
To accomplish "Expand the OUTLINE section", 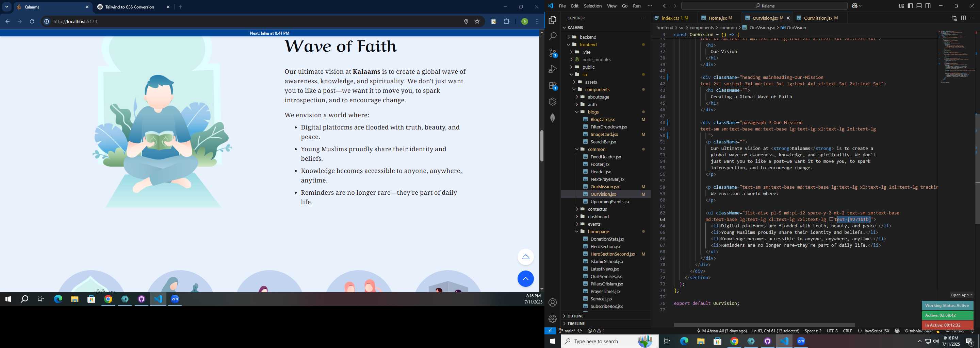I will pyautogui.click(x=605, y=316).
